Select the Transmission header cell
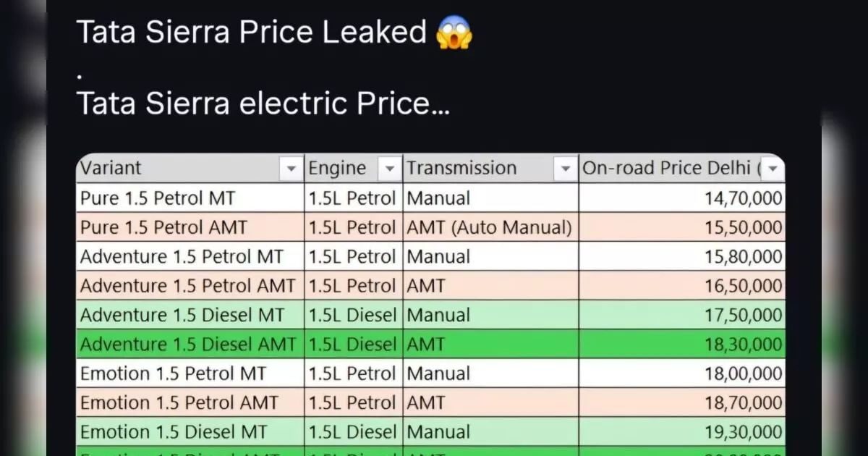Image resolution: width=868 pixels, height=456 pixels. [x=463, y=168]
